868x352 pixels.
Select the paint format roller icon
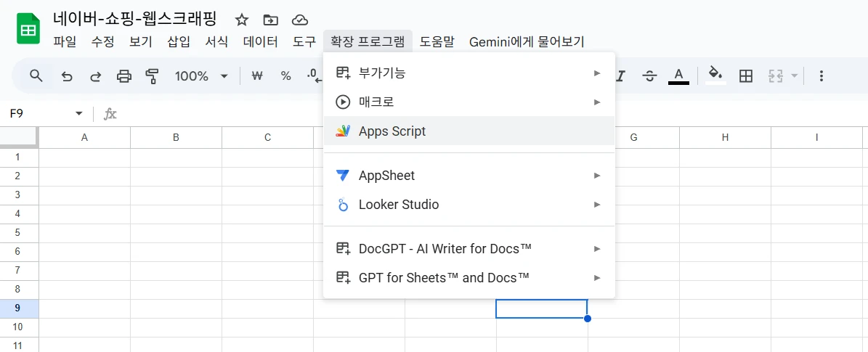(x=152, y=76)
